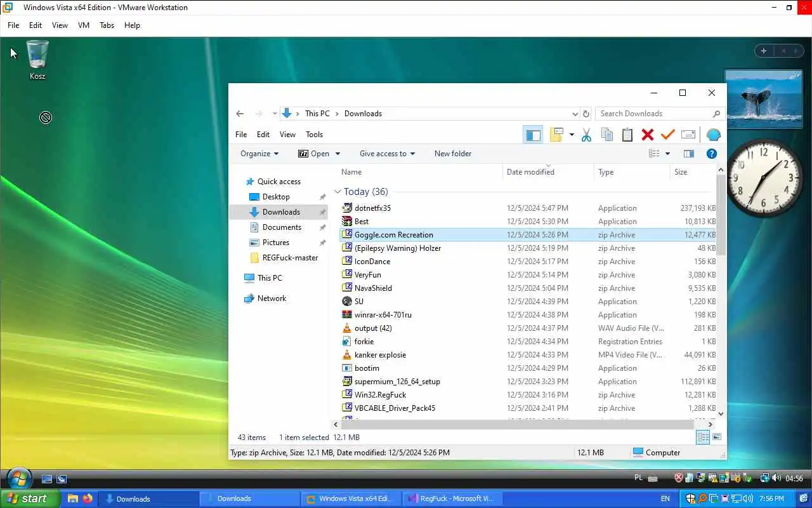Click the blue shell icon in toolbar
The image size is (812, 508).
[x=713, y=135]
